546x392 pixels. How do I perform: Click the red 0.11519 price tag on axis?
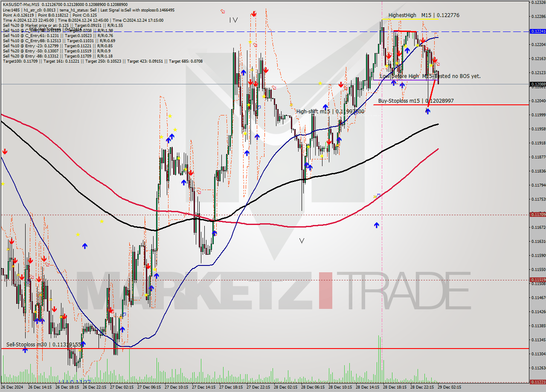(537, 280)
